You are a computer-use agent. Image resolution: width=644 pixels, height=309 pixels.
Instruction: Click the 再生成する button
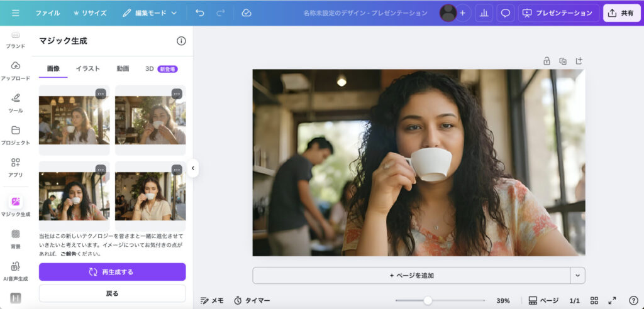coord(112,272)
